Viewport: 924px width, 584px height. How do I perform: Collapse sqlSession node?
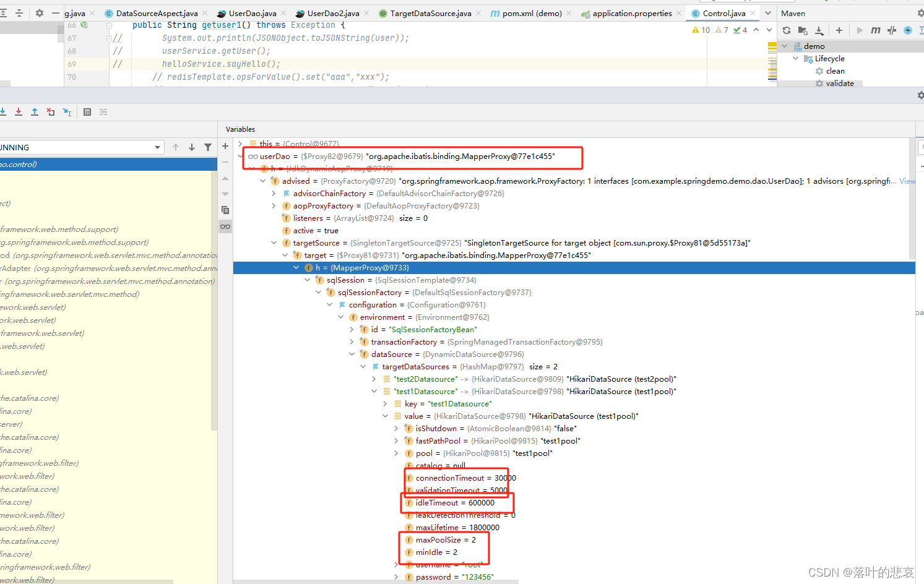(x=307, y=280)
